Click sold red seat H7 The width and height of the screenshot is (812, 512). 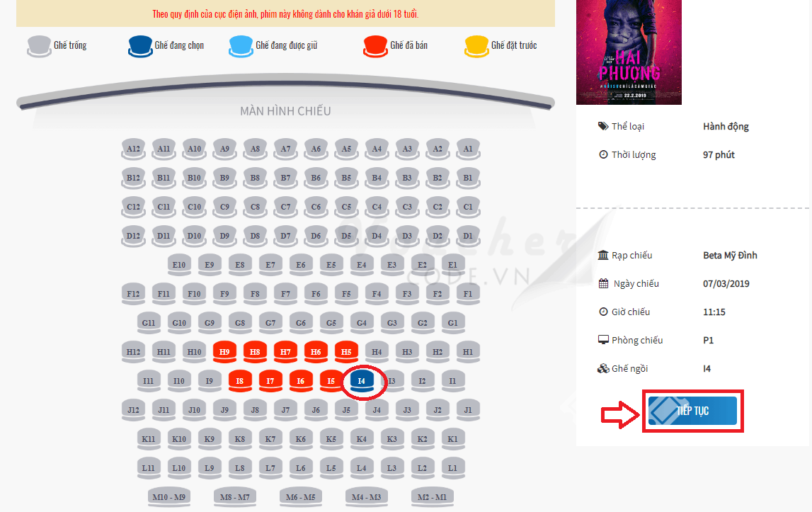[x=285, y=353]
